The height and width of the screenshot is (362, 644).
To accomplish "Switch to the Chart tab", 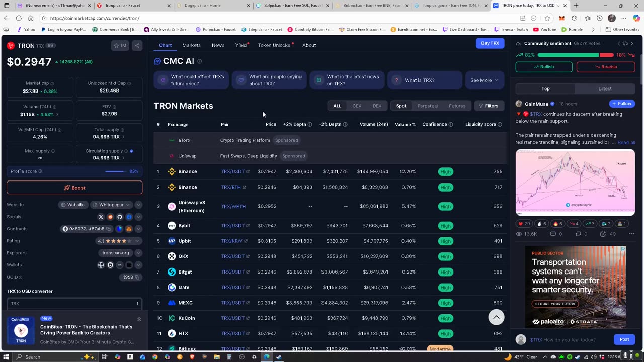I will tap(165, 45).
